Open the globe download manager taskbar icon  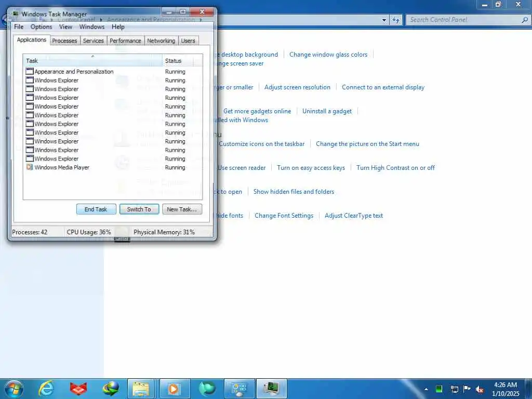click(x=111, y=389)
